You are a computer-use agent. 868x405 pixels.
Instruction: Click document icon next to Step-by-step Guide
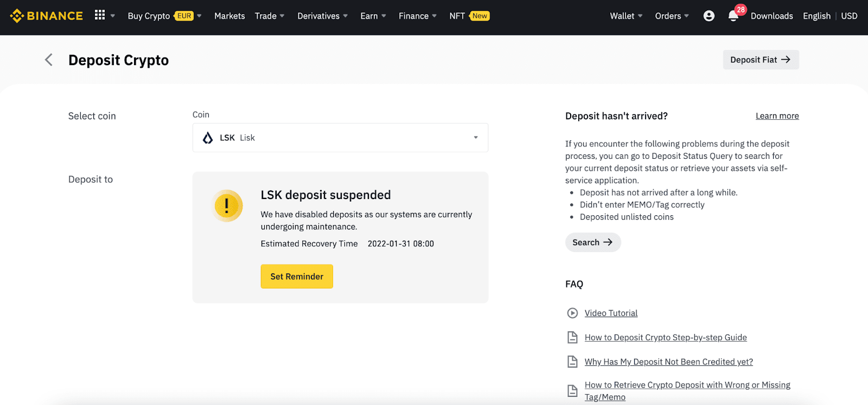[x=572, y=337]
